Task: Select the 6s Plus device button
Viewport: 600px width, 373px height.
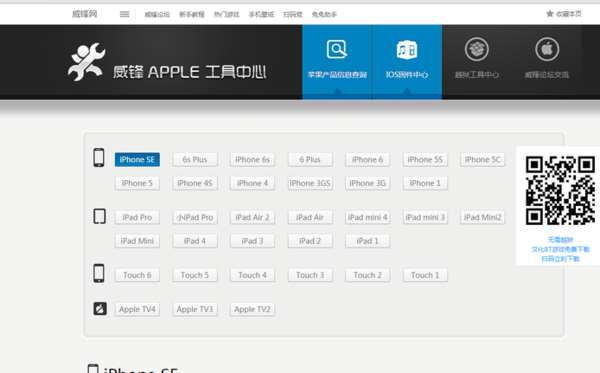Action: pyautogui.click(x=195, y=160)
